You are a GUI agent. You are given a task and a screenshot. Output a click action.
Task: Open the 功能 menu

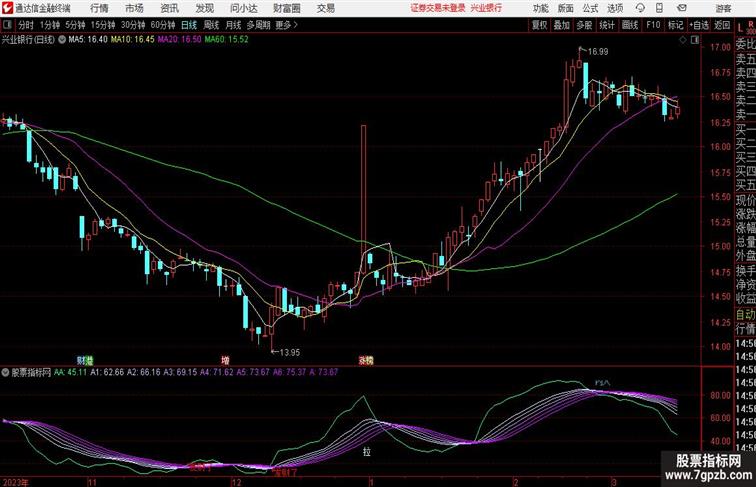(540, 8)
